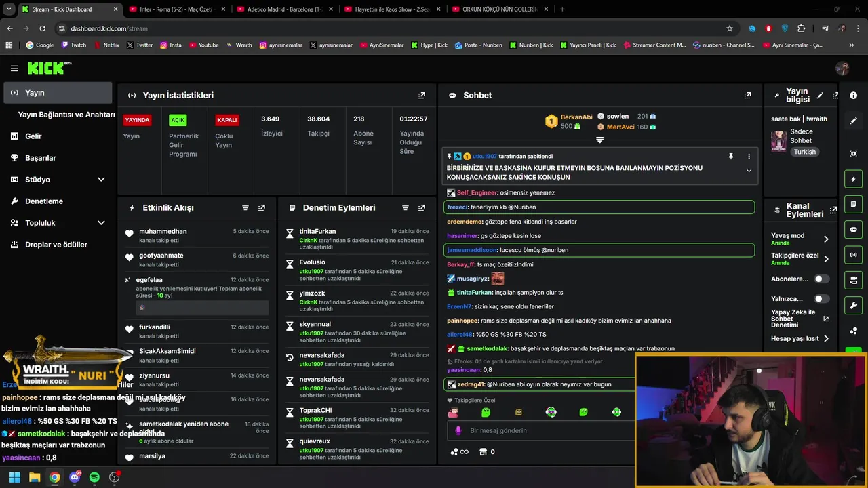Pop out the Etkinlik Akışı panel
The width and height of the screenshot is (868, 488).
coord(262,208)
